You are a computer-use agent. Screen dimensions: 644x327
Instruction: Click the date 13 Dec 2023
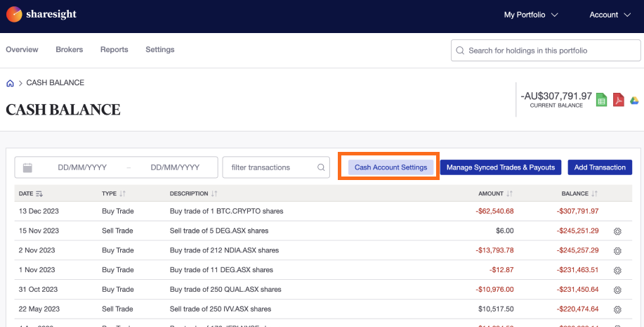pyautogui.click(x=39, y=211)
